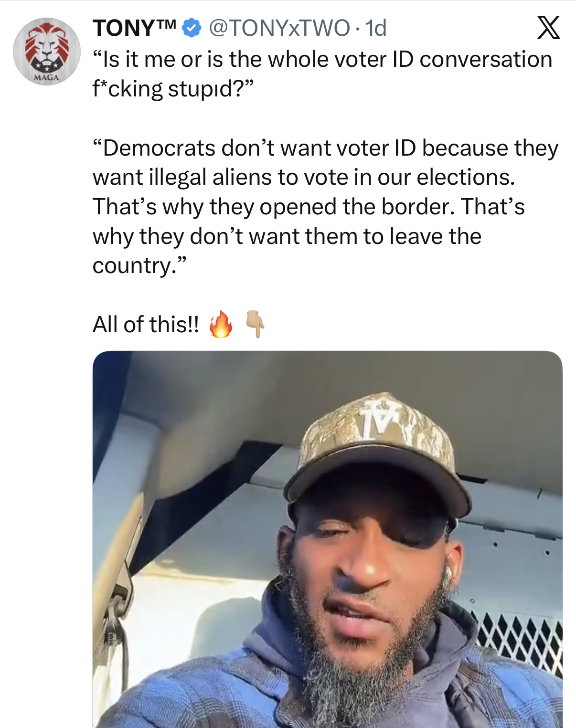This screenshot has width=576, height=728.
Task: Click the "All of this!!" text
Action: (x=146, y=325)
